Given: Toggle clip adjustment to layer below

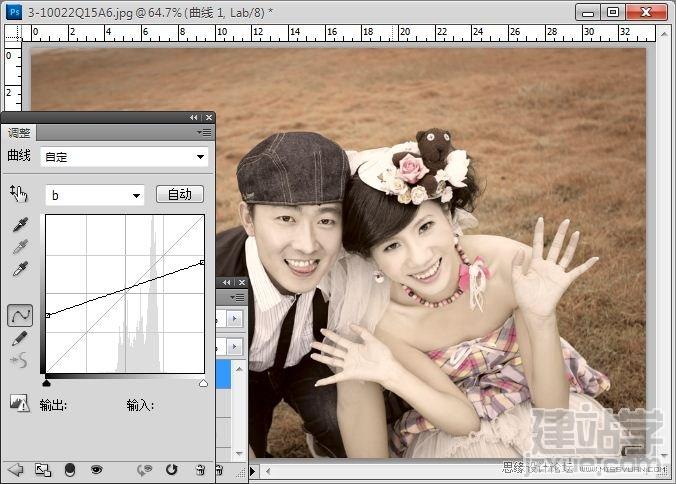Looking at the screenshot, I should (x=69, y=470).
